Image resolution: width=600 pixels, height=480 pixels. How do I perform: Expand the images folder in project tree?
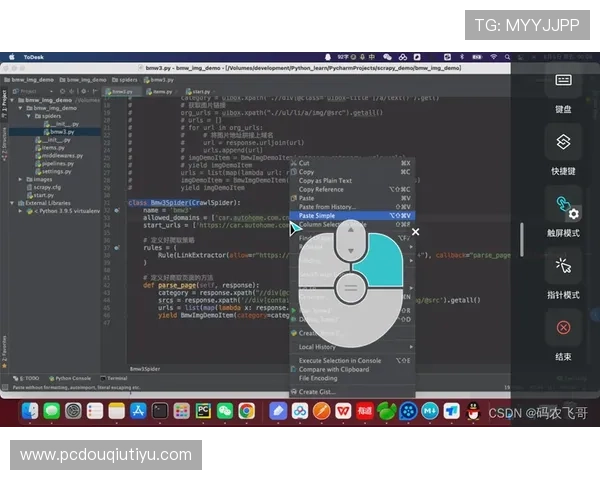point(22,179)
